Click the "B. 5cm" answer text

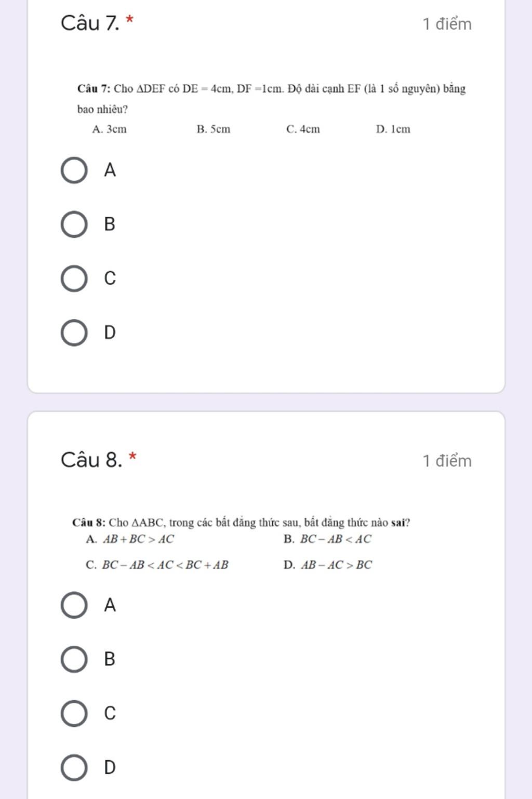click(213, 129)
